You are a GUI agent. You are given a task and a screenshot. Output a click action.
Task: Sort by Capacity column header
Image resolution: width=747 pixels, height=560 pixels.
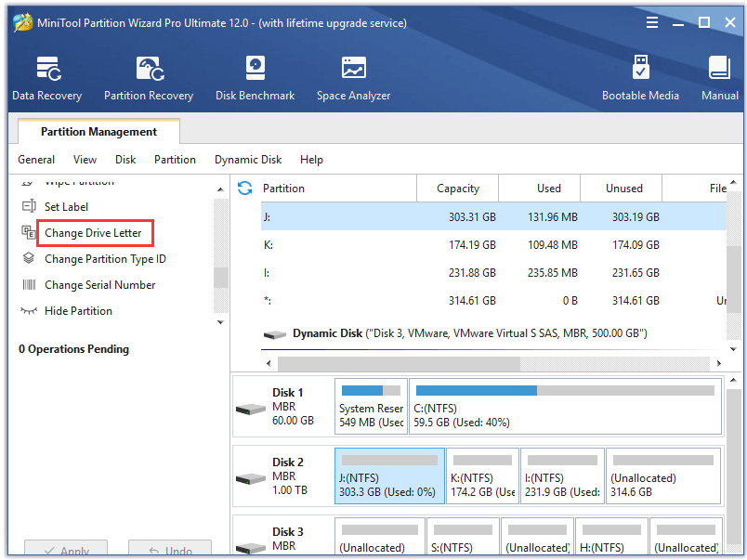click(458, 189)
